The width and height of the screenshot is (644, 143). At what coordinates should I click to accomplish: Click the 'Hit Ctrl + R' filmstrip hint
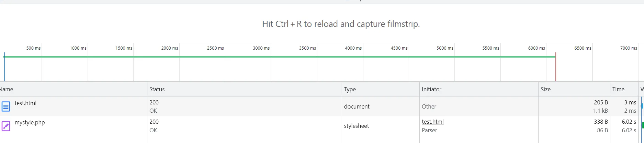click(x=341, y=24)
